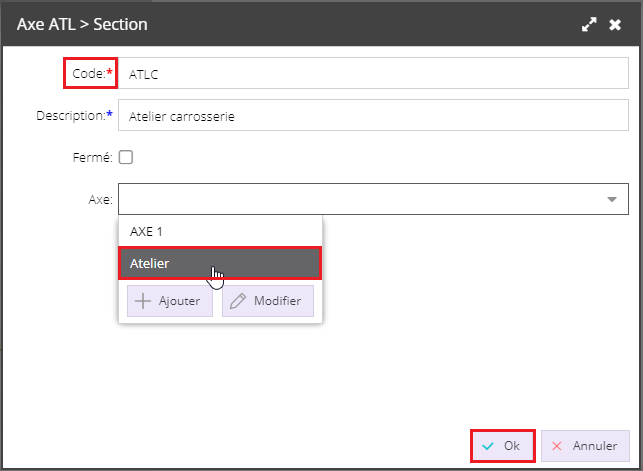The height and width of the screenshot is (471, 643).
Task: Click the Code input field
Action: [x=373, y=73]
